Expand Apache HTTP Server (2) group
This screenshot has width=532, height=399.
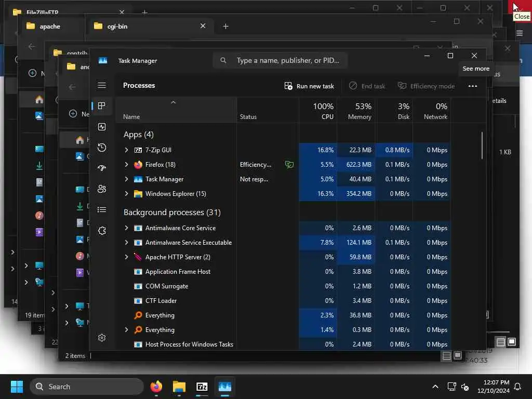tap(127, 257)
